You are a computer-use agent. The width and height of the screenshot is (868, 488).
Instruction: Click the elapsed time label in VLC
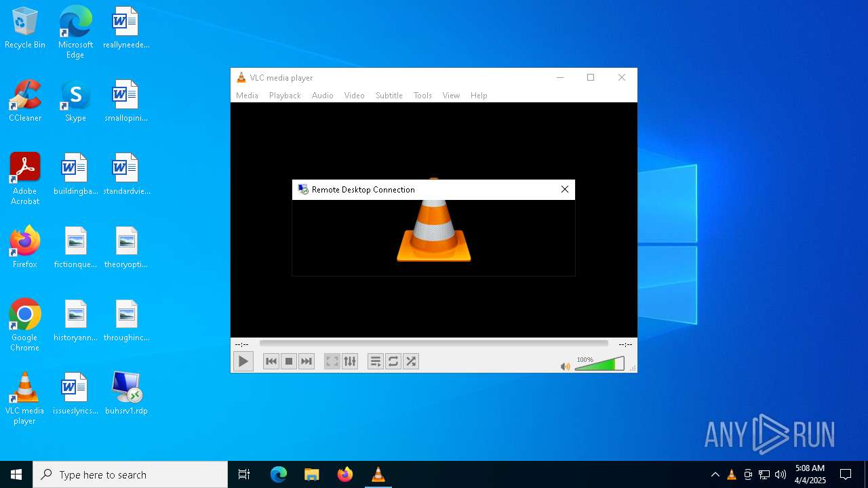[242, 344]
